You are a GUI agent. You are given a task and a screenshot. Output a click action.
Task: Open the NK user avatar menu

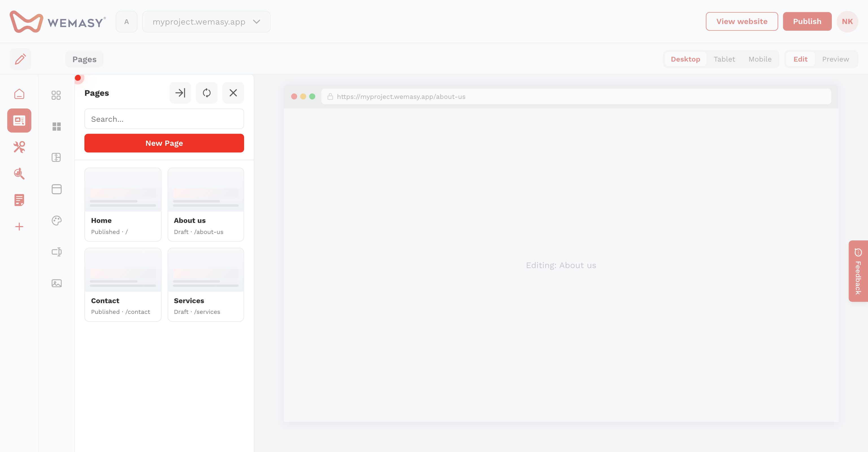point(847,21)
